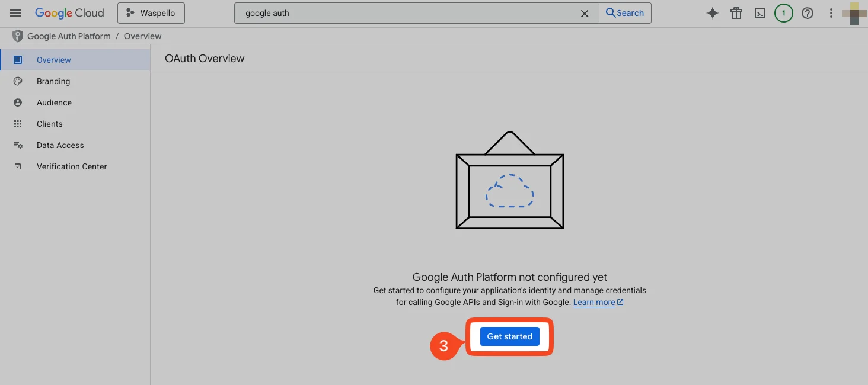Screen dimensions: 868x385
Task: Open Verification Center in the sidebar
Action: pos(75,166)
